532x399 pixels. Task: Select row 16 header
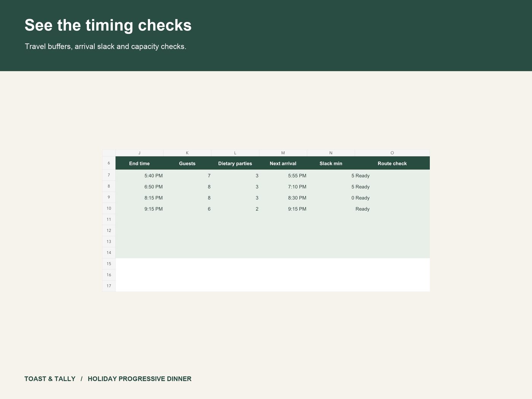pyautogui.click(x=109, y=275)
